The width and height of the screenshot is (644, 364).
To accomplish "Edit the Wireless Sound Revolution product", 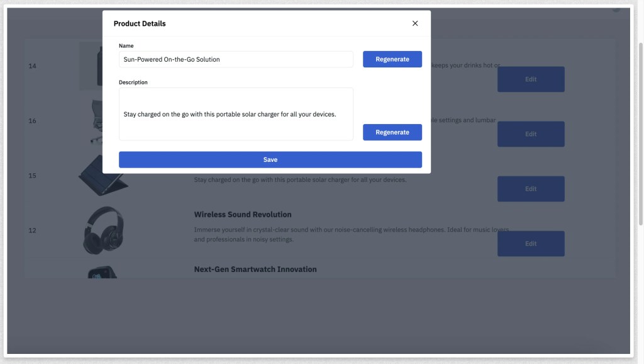I will pyautogui.click(x=531, y=244).
